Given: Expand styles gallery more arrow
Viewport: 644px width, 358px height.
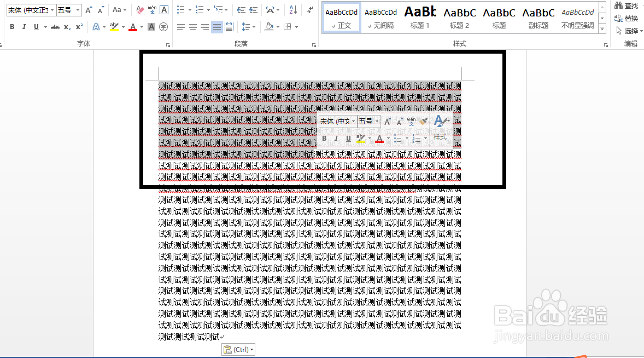Looking at the screenshot, I should pyautogui.click(x=602, y=29).
